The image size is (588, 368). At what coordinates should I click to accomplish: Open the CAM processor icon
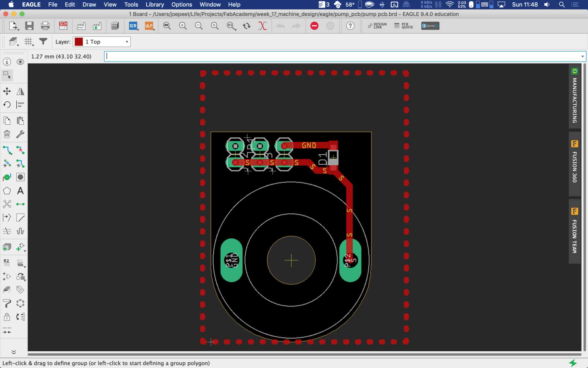pyautogui.click(x=81, y=26)
